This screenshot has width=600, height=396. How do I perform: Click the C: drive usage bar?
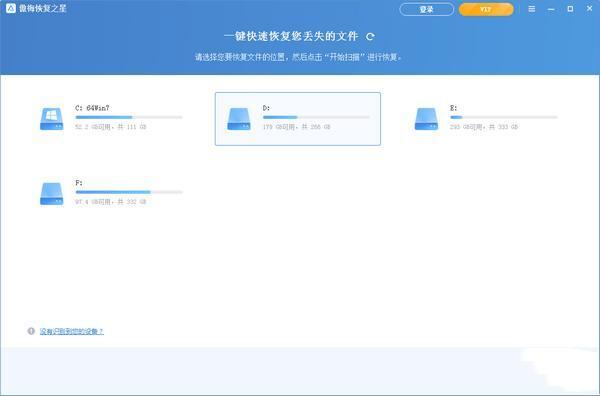coord(129,117)
